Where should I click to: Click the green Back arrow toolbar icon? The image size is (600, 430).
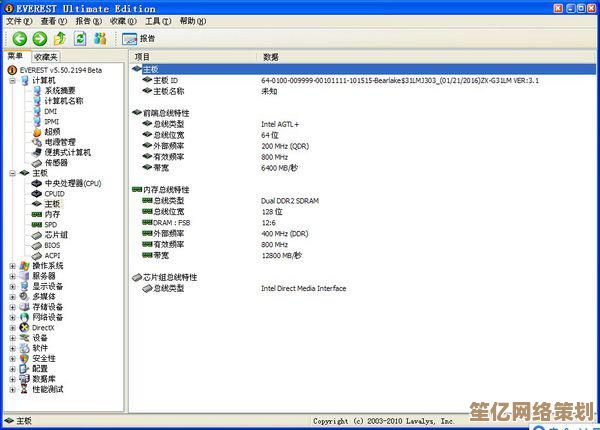click(20, 39)
